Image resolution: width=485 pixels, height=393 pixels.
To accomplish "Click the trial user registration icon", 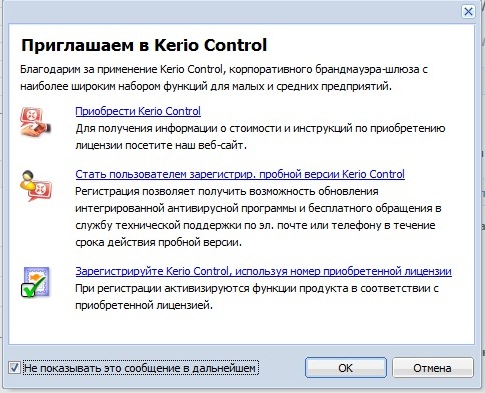I will 36,186.
